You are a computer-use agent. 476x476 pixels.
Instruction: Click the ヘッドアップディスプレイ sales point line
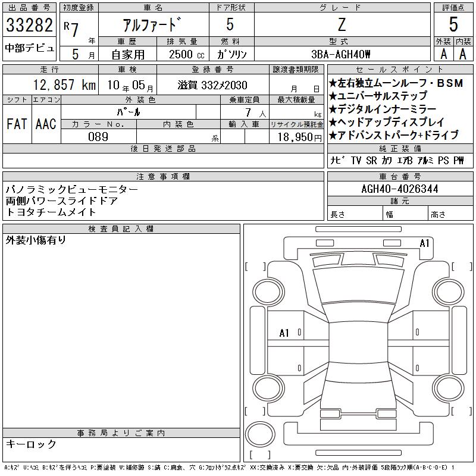tap(386, 122)
